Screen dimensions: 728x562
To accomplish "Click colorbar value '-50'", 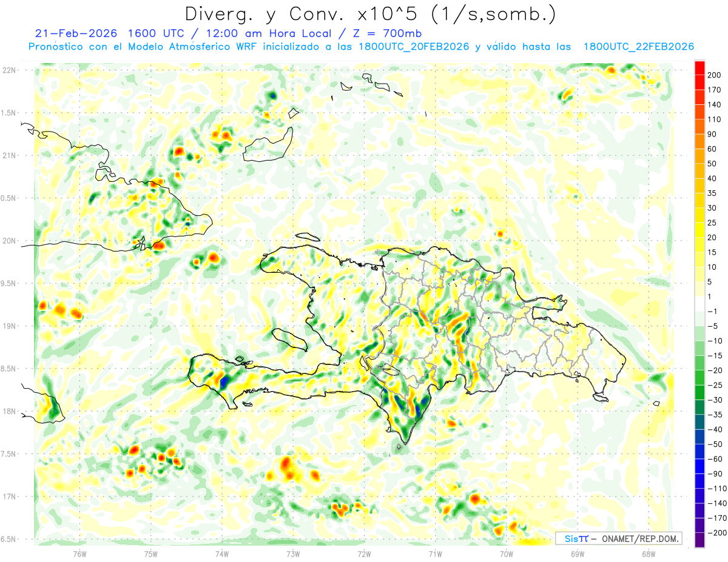I will pyautogui.click(x=715, y=444).
